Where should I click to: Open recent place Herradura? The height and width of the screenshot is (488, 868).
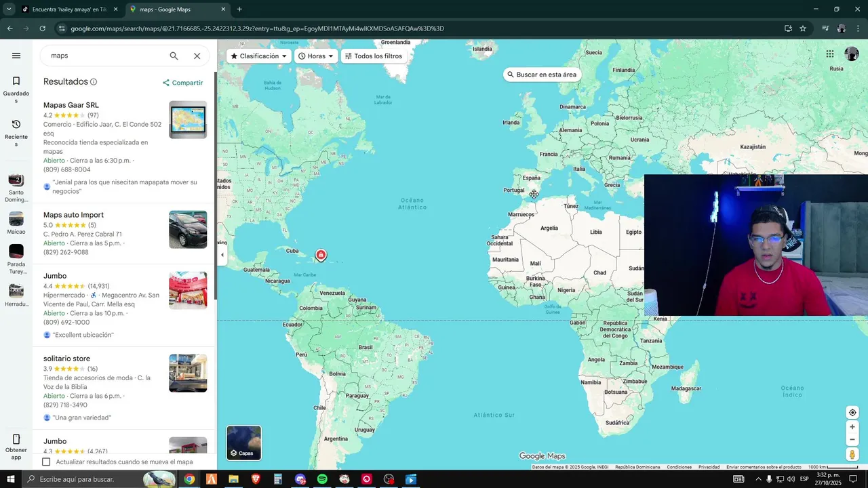point(16,295)
